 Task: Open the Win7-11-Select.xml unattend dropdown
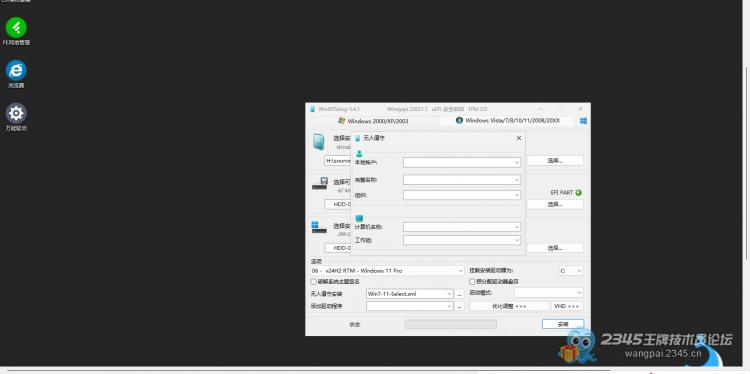(x=409, y=294)
